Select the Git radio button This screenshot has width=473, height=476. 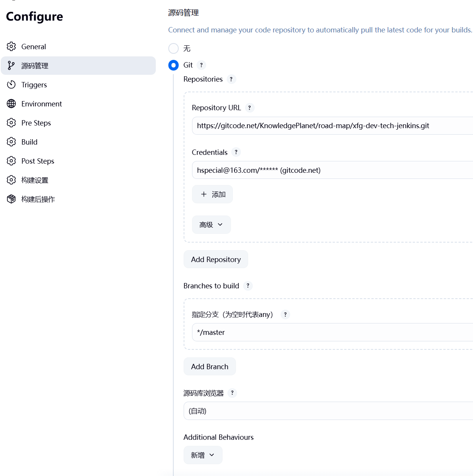pos(173,65)
